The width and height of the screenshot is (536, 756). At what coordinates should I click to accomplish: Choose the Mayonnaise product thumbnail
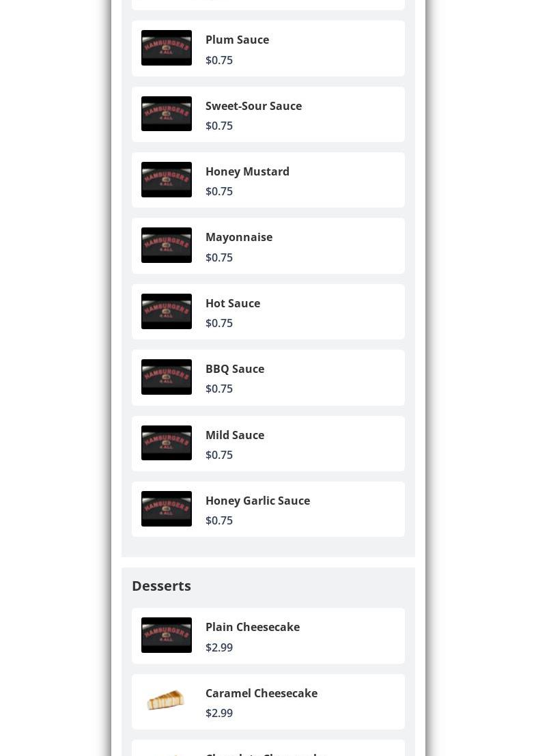pyautogui.click(x=167, y=245)
